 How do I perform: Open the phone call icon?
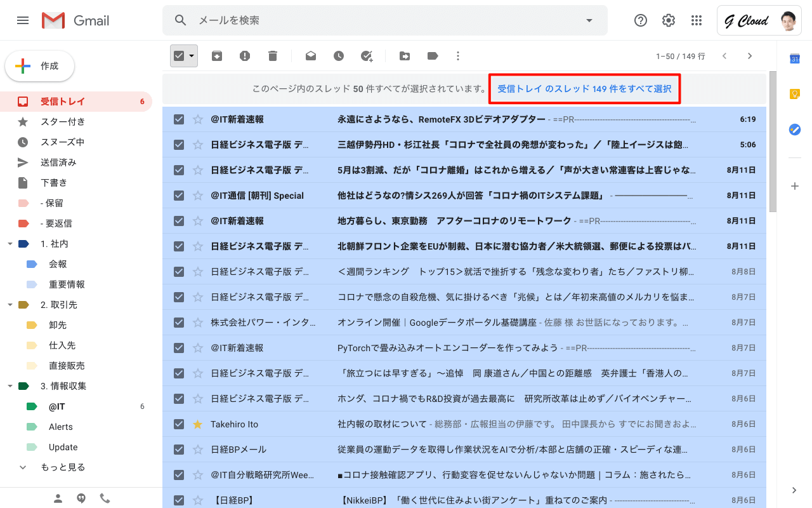(x=105, y=498)
